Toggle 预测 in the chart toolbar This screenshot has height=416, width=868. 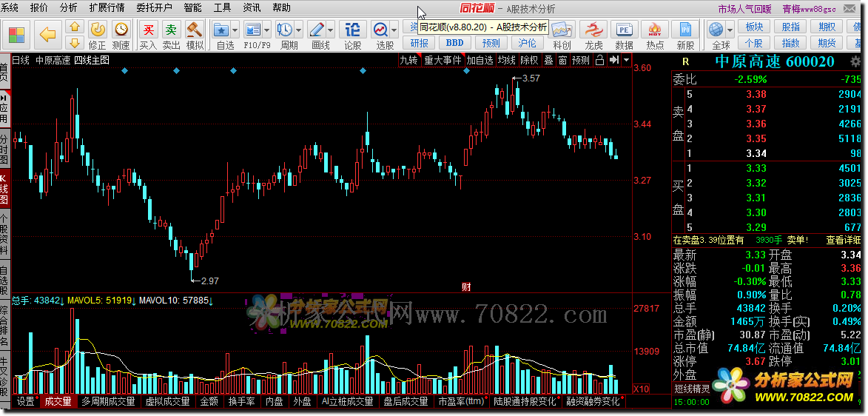tap(581, 60)
